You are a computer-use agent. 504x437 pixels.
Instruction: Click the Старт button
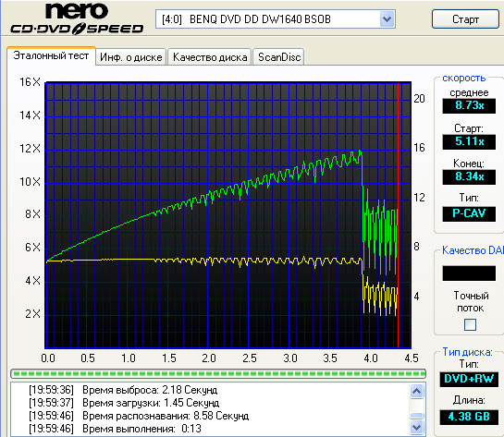pyautogui.click(x=465, y=19)
